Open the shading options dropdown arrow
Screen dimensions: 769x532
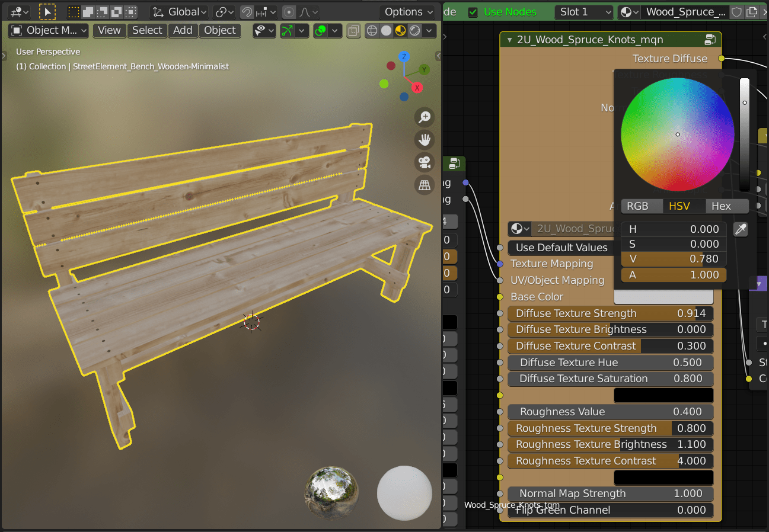430,30
